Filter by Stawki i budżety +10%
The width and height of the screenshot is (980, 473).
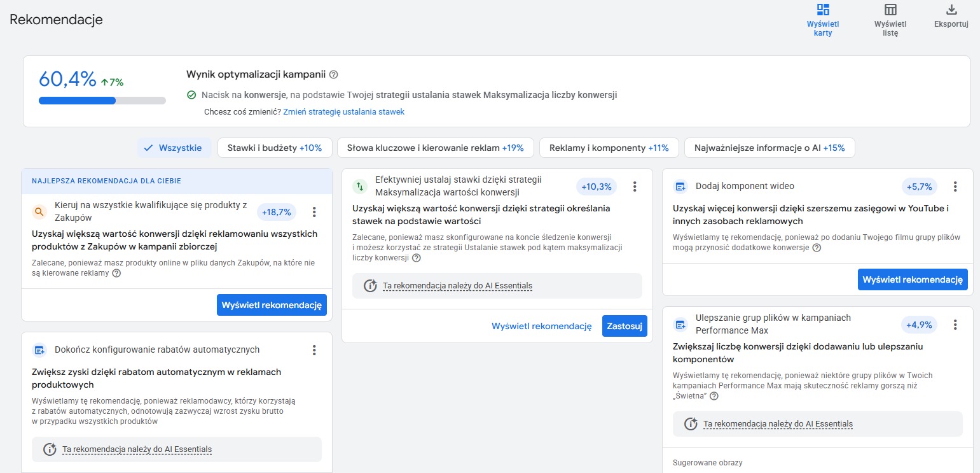point(275,148)
